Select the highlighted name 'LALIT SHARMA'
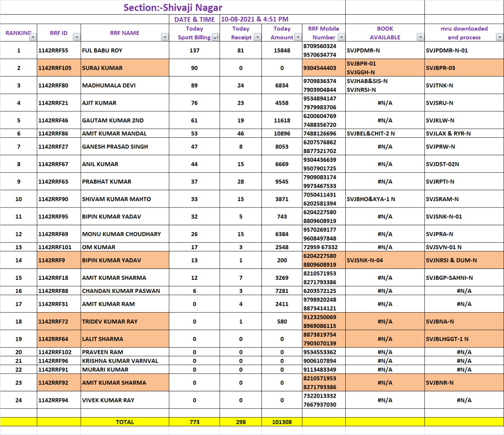The image size is (504, 435). [x=125, y=339]
